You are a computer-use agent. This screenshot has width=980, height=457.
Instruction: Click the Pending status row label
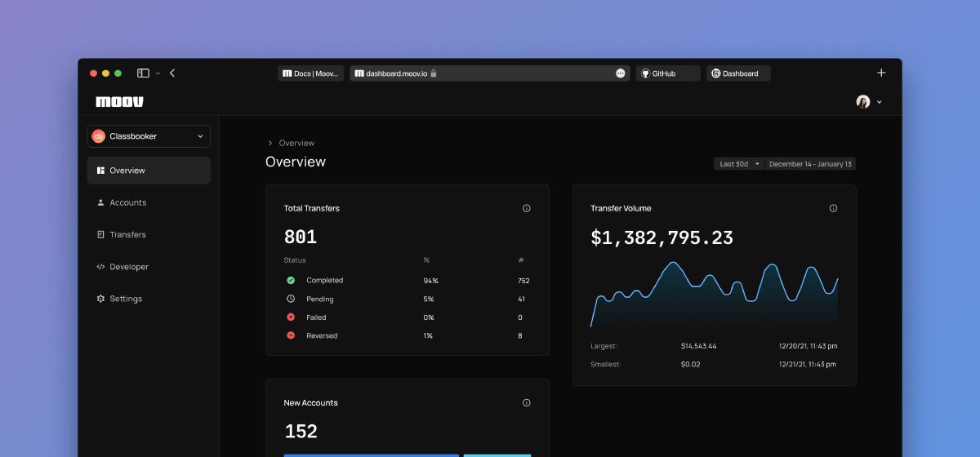[x=320, y=299]
